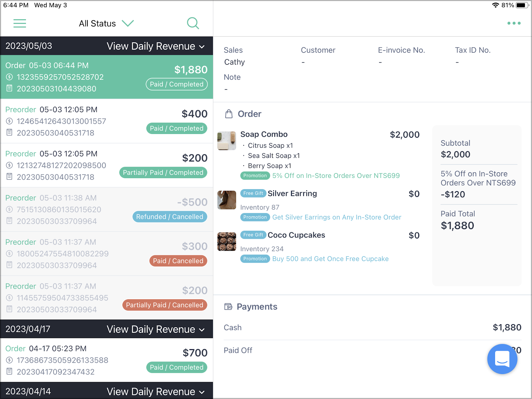Click receipt icon beside 20230503104439080

click(x=10, y=88)
